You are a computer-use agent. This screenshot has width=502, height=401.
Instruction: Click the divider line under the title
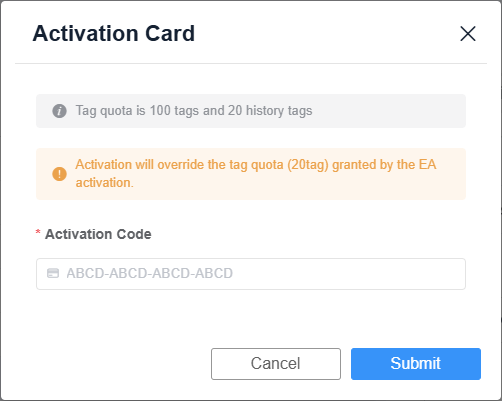tap(251, 63)
